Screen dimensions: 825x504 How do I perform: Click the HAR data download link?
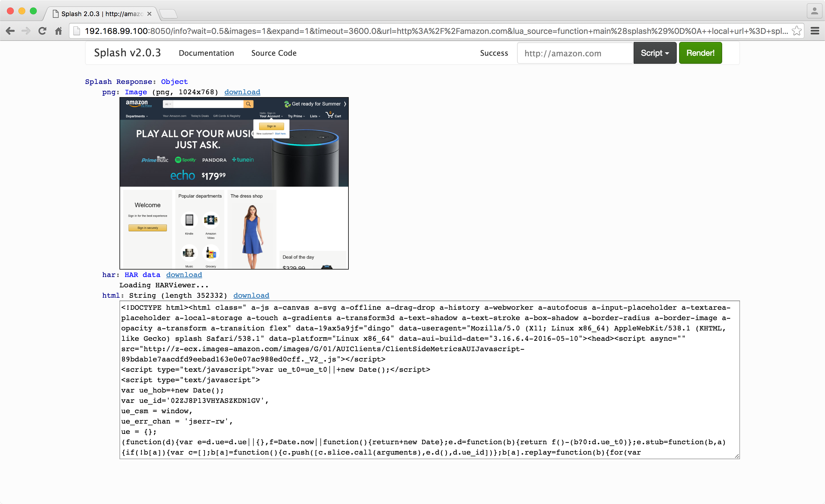[184, 275]
